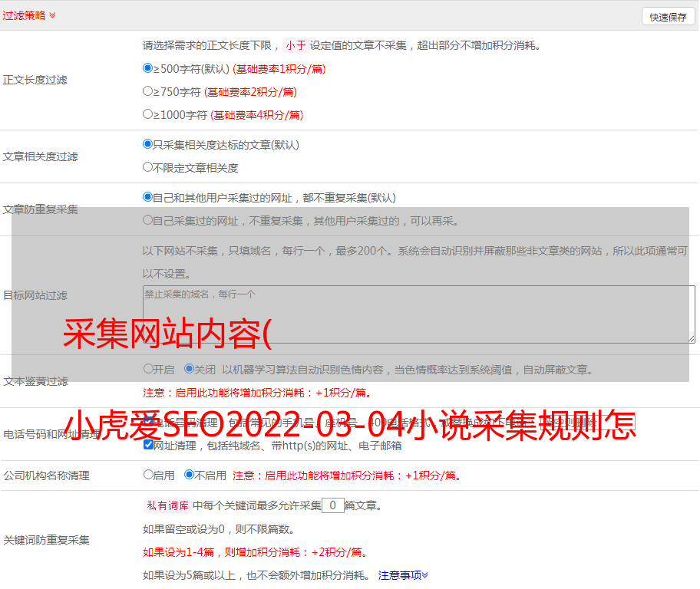This screenshot has width=700, height=589.
Task: Click the 私有词库 tag
Action: coord(168,505)
